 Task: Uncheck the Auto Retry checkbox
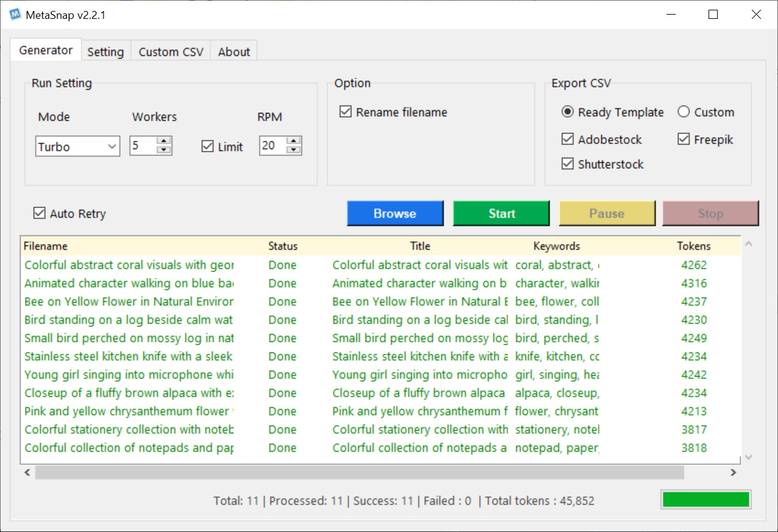(40, 213)
